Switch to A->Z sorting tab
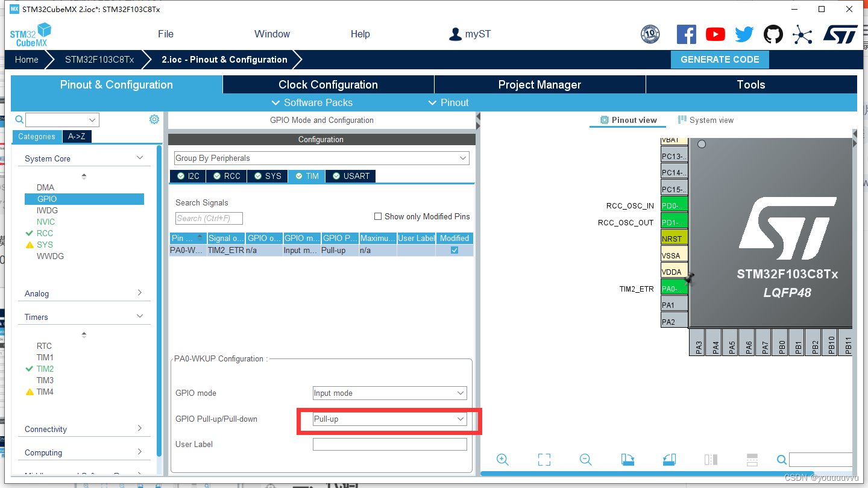 pos(77,136)
